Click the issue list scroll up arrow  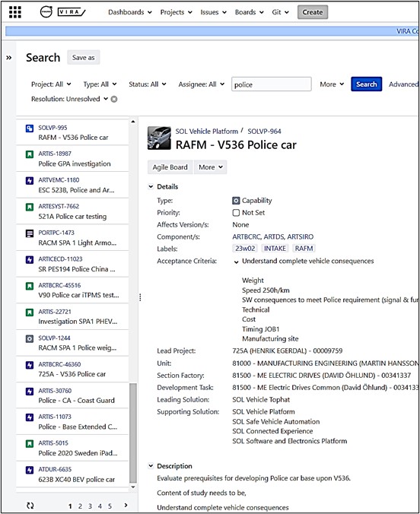pos(133,122)
